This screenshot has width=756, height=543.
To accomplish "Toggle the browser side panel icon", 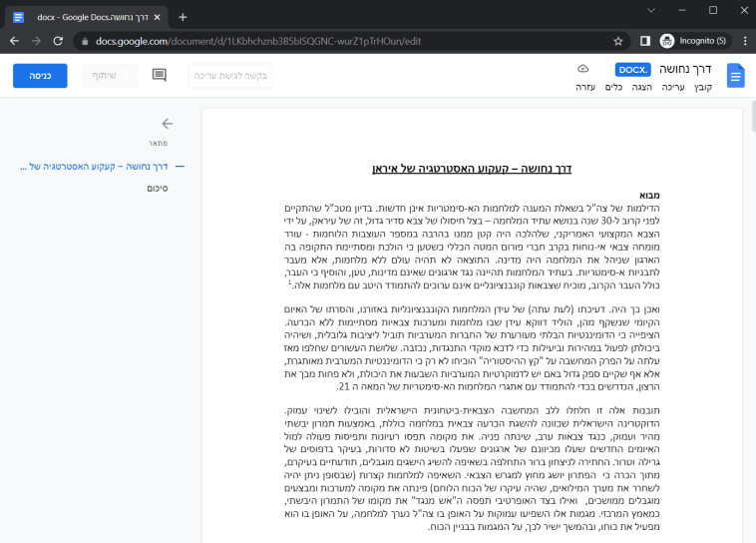I will click(x=644, y=41).
